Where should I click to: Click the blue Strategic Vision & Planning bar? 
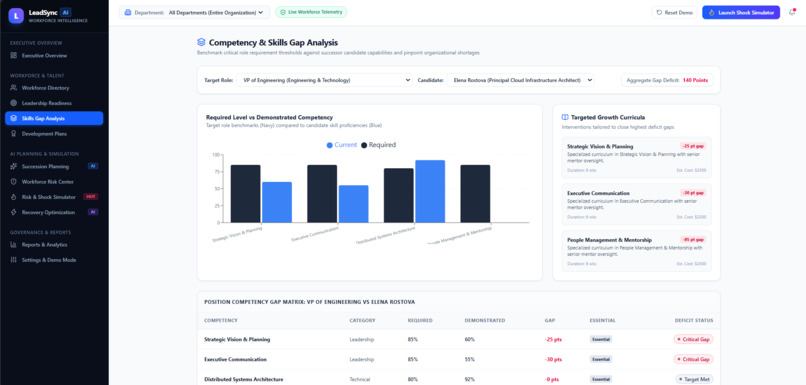277,202
